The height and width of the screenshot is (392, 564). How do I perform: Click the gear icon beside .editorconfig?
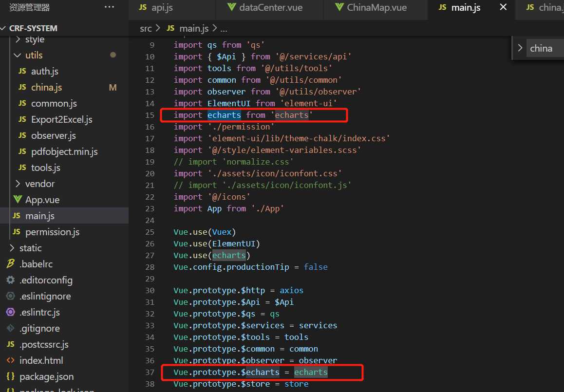pos(10,280)
